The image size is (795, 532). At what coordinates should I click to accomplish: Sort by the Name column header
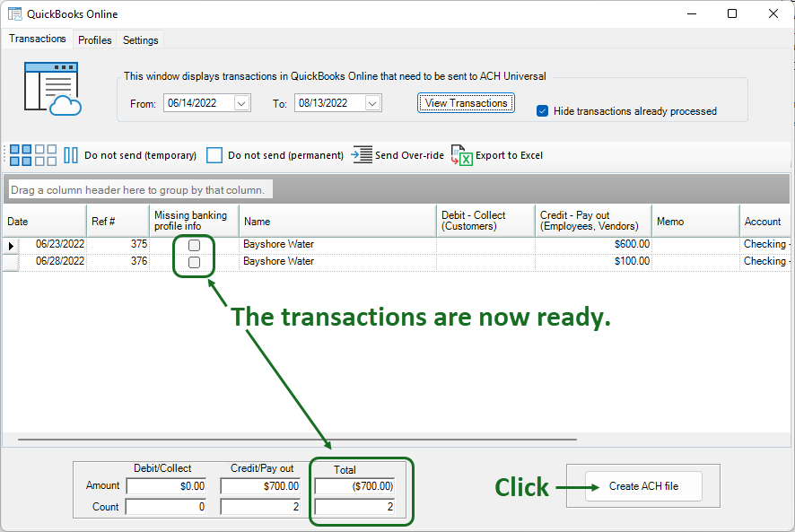[x=337, y=221]
